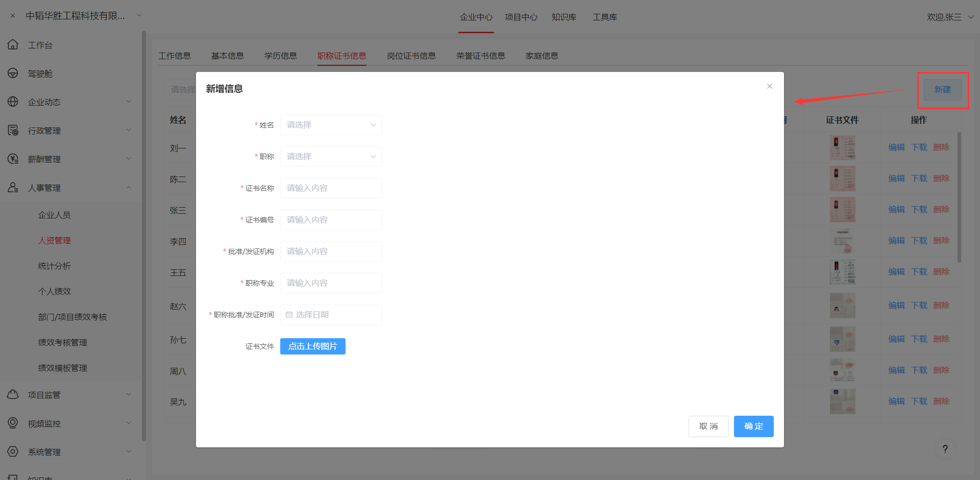The width and height of the screenshot is (980, 480).
Task: Open the 欢迎,张三 user menu
Action: point(950,17)
